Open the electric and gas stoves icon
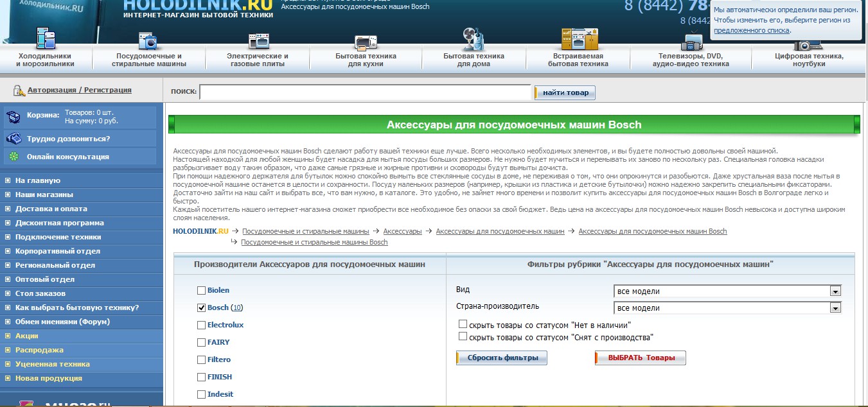 coord(258,42)
